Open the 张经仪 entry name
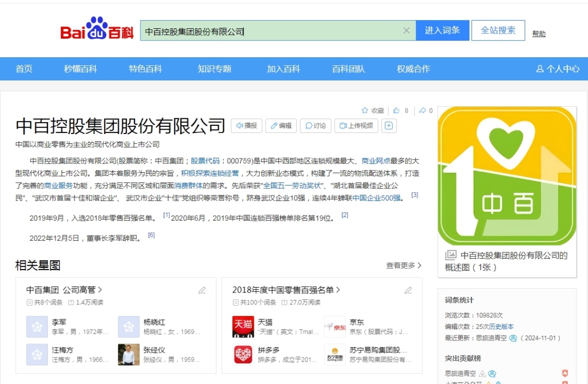The image size is (588, 384). pos(154,350)
